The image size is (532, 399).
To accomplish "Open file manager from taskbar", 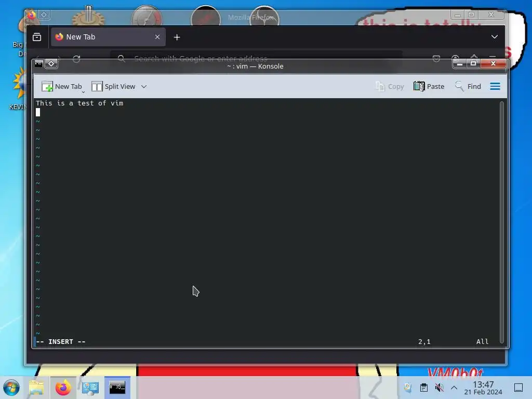I will click(x=36, y=388).
